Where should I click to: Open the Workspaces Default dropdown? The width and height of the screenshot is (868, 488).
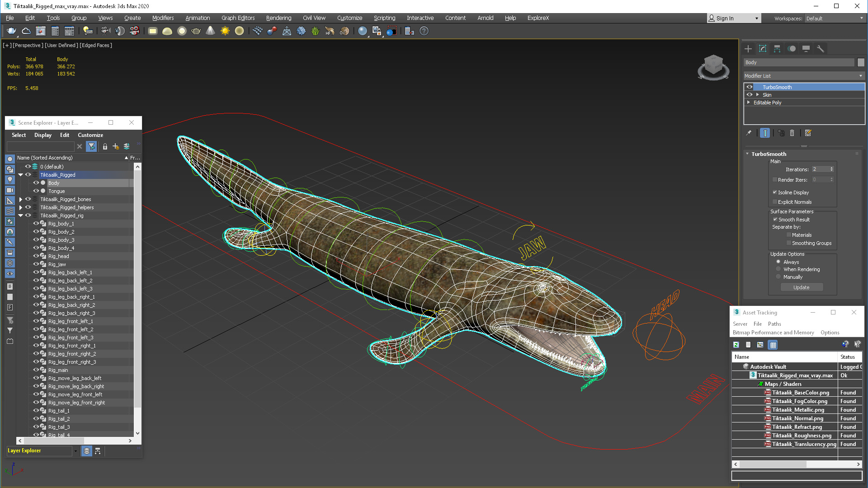click(835, 19)
